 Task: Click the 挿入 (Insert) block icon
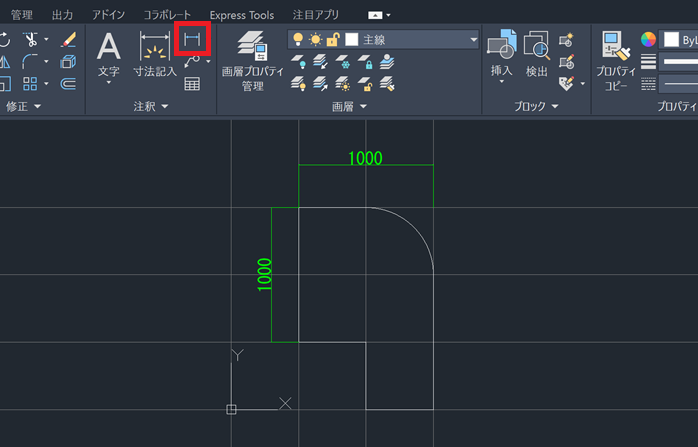pos(501,55)
